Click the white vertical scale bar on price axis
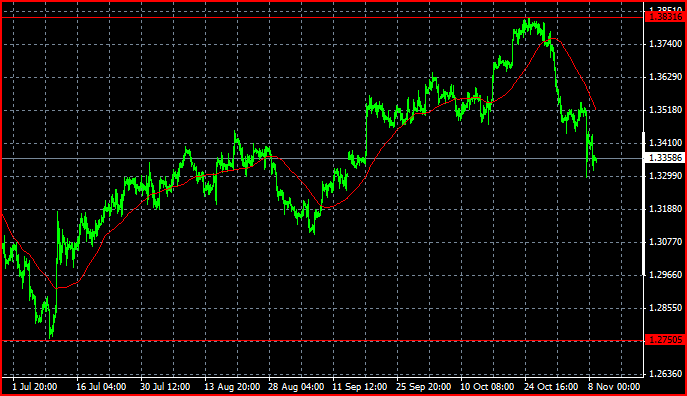 644,203
